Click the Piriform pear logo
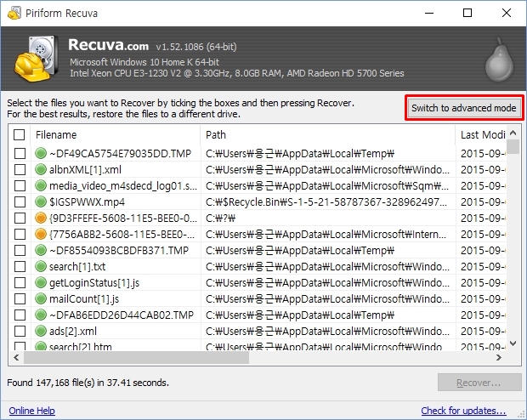 point(499,60)
